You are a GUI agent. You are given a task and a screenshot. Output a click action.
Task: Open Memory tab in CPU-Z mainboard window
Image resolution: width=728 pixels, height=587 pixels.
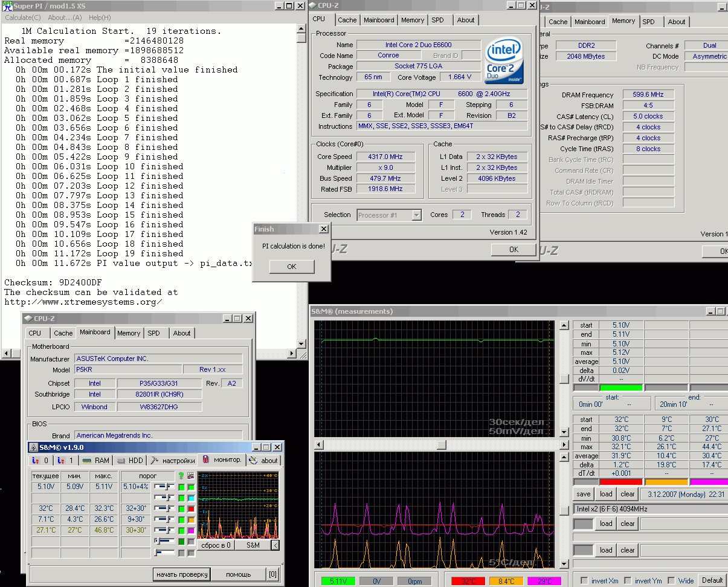point(129,333)
